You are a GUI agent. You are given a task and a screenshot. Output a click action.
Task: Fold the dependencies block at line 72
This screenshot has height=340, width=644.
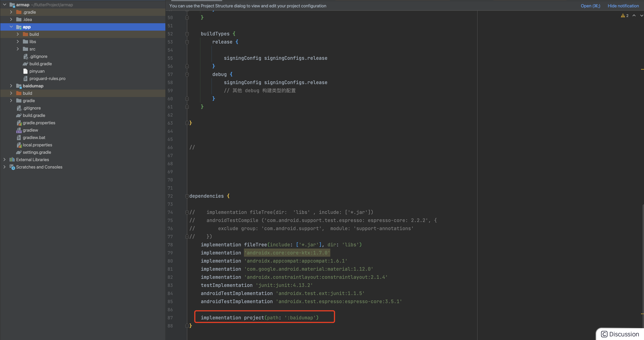tap(187, 196)
